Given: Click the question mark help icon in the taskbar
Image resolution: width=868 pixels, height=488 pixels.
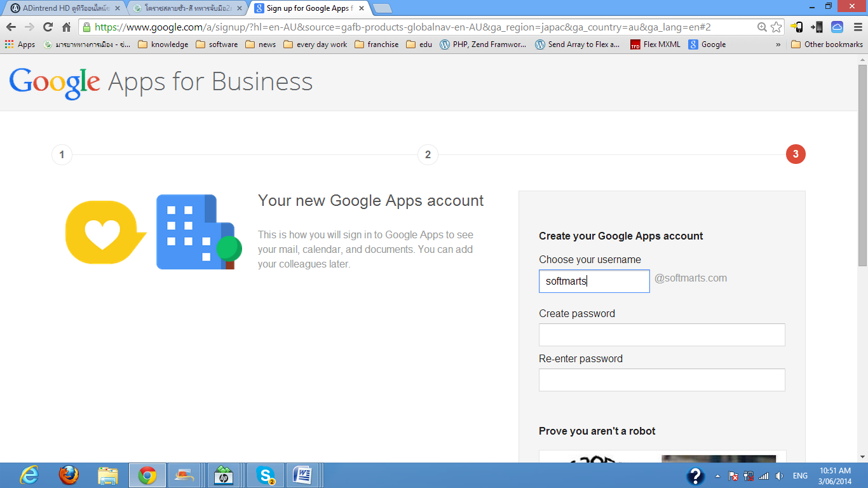Looking at the screenshot, I should pyautogui.click(x=696, y=476).
